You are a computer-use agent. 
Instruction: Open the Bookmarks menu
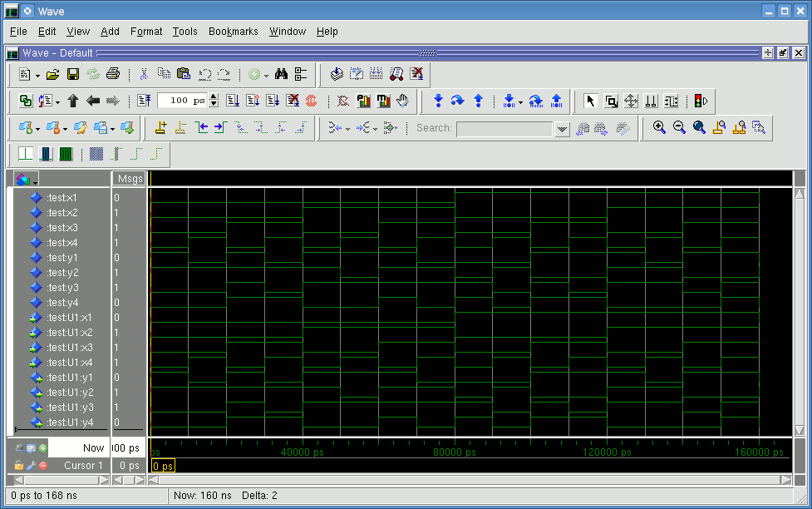coord(233,32)
